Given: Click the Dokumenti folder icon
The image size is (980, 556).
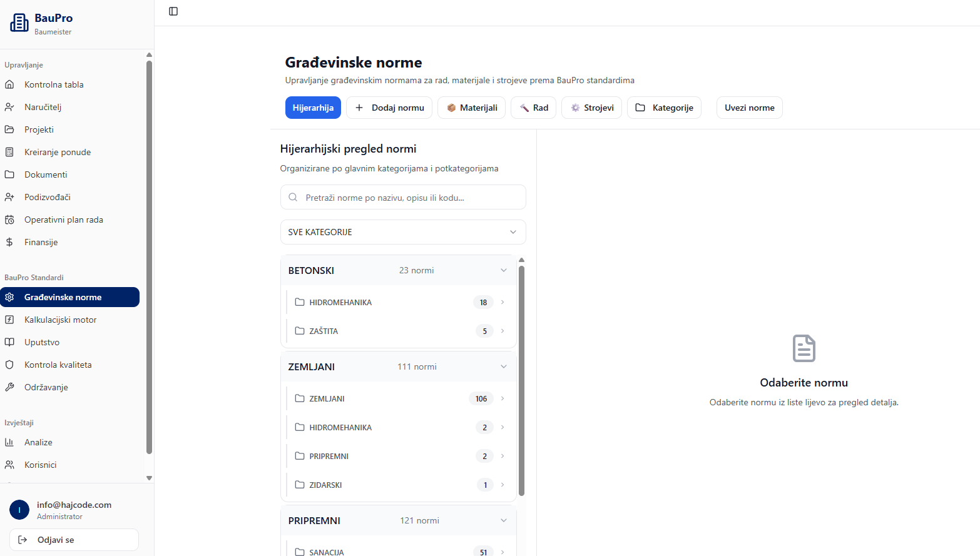Looking at the screenshot, I should pyautogui.click(x=9, y=174).
